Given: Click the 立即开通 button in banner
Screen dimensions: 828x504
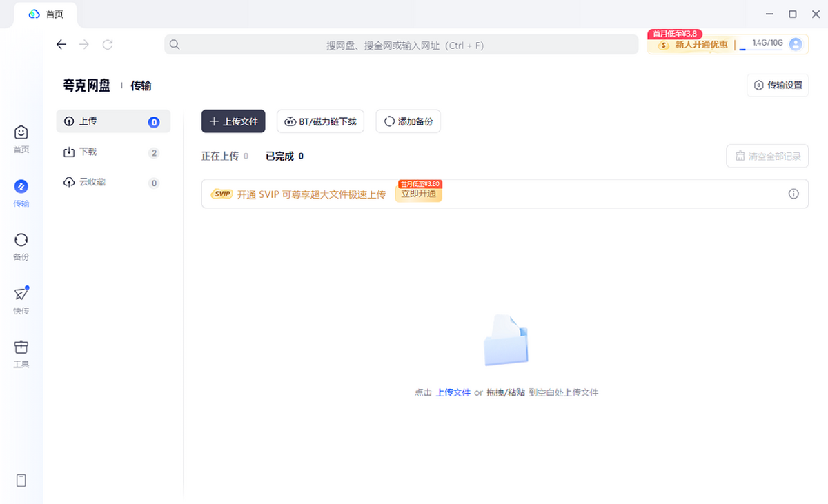Looking at the screenshot, I should pos(419,194).
